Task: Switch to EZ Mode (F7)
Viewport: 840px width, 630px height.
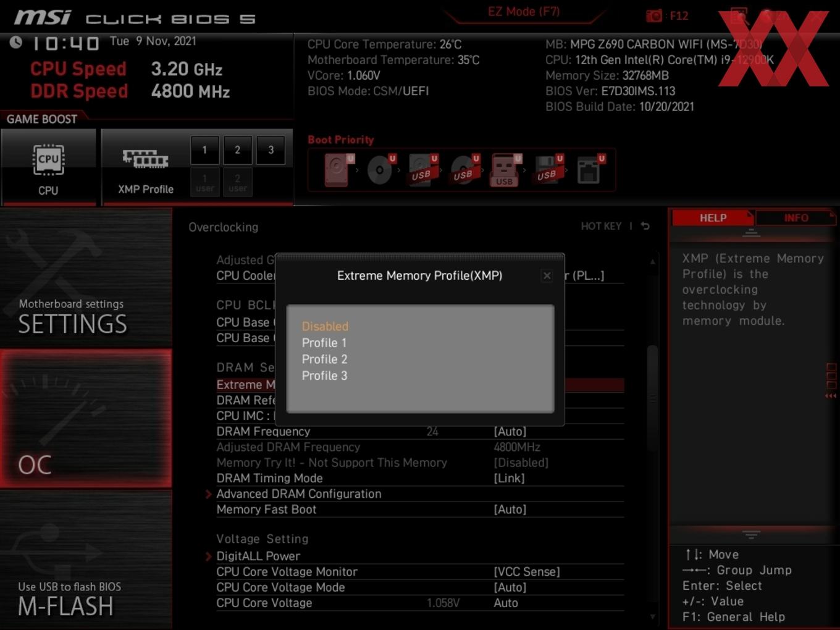Action: pyautogui.click(x=524, y=12)
